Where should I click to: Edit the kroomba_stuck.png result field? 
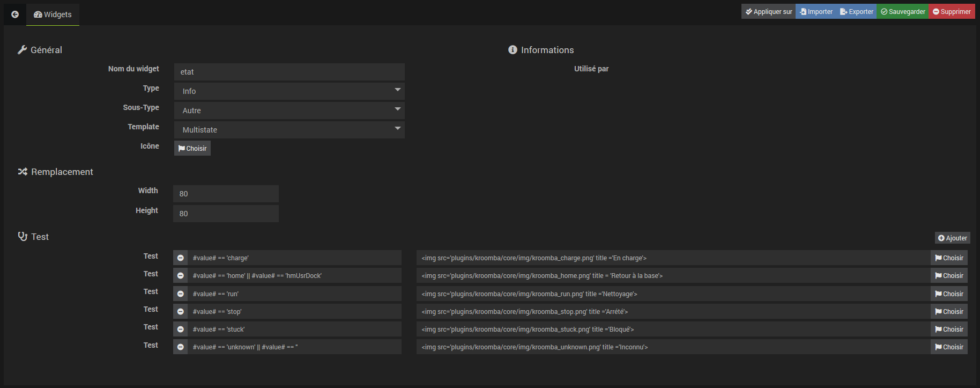673,330
